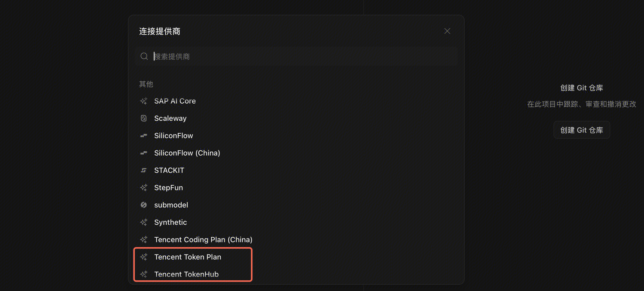Image resolution: width=644 pixels, height=291 pixels.
Task: Select the Synthetic provider entry
Action: (170, 222)
